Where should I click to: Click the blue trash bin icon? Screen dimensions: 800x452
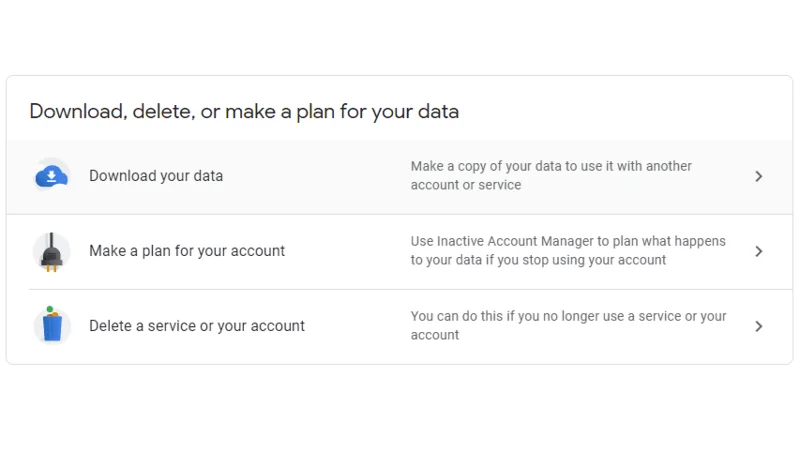coord(52,325)
